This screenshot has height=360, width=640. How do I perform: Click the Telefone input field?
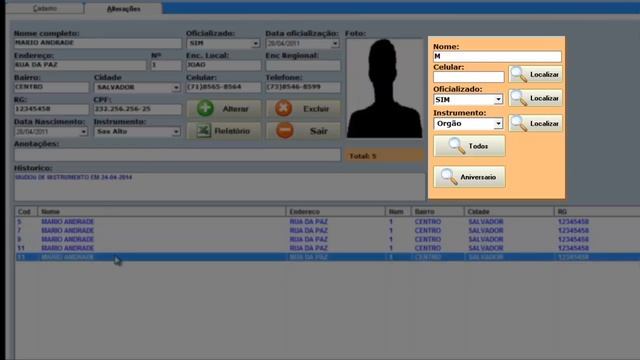[x=303, y=87]
